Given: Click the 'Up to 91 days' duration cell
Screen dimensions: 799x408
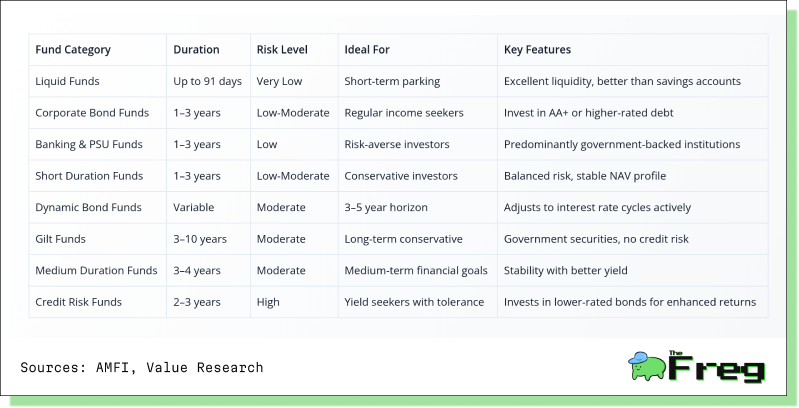Looking at the screenshot, I should pyautogui.click(x=207, y=81).
